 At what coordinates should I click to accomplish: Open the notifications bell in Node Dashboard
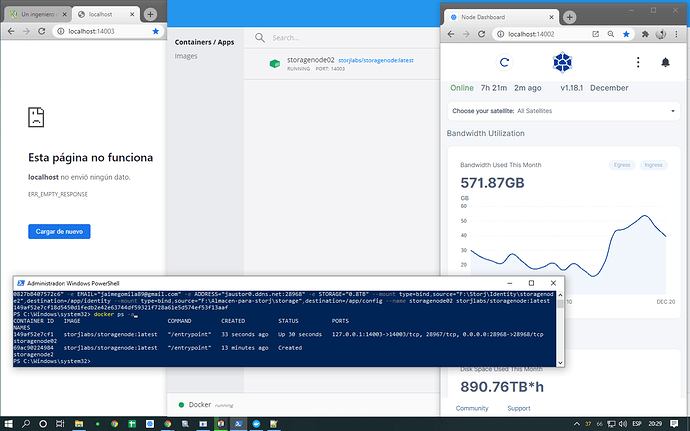pyautogui.click(x=666, y=62)
